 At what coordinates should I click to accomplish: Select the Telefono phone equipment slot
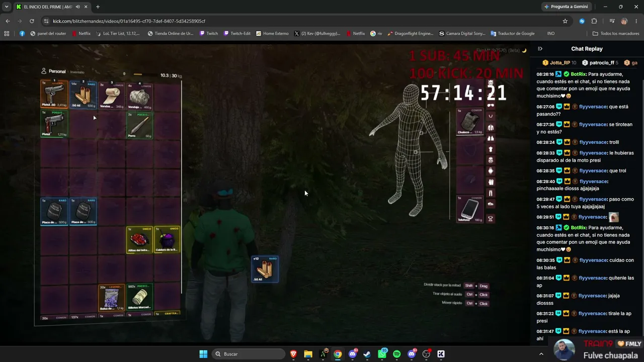click(x=470, y=209)
